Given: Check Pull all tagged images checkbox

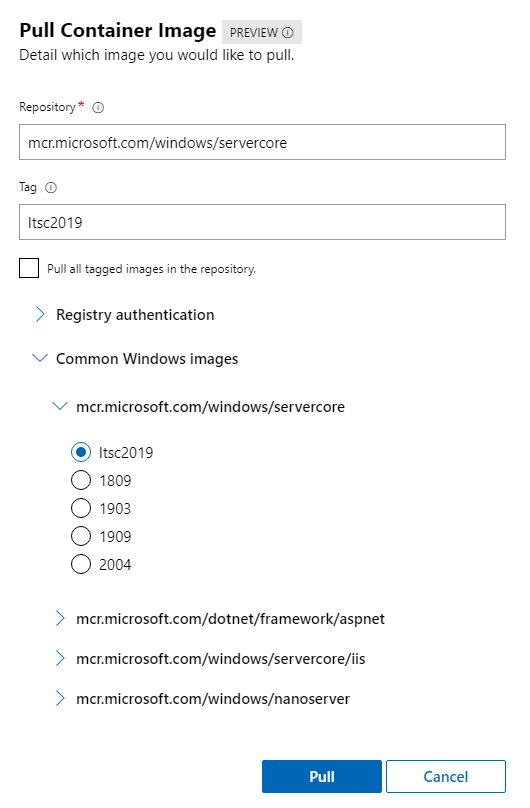Looking at the screenshot, I should [x=29, y=268].
